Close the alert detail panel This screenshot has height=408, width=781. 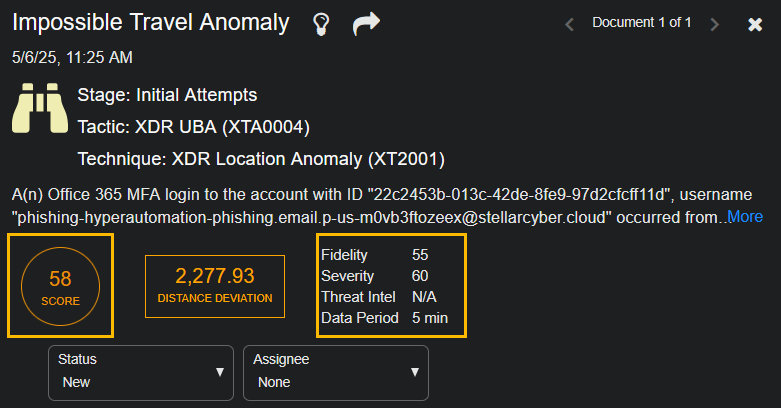(x=755, y=24)
